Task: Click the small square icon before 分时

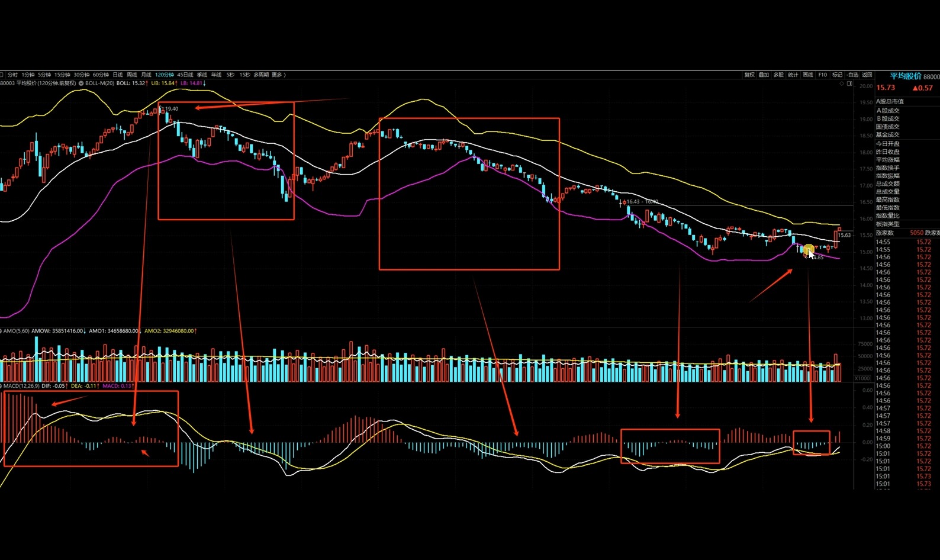Action: tap(2, 75)
